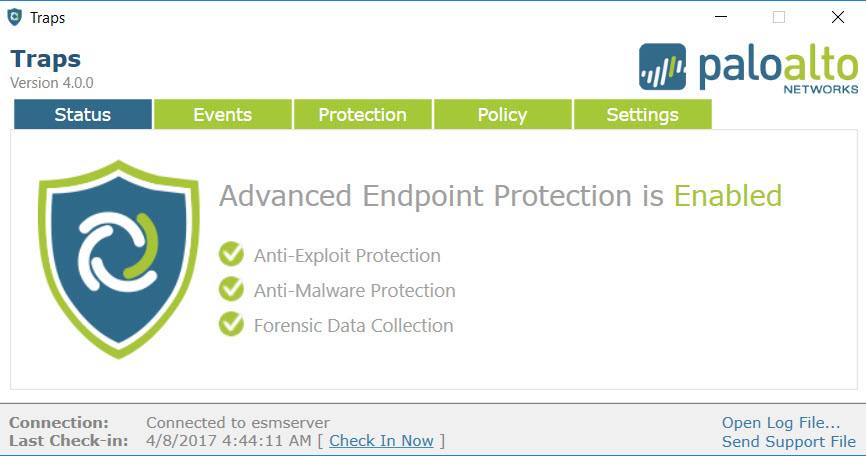Maximize the Traps window
Viewport: 866px width, 456px height.
coord(779,17)
